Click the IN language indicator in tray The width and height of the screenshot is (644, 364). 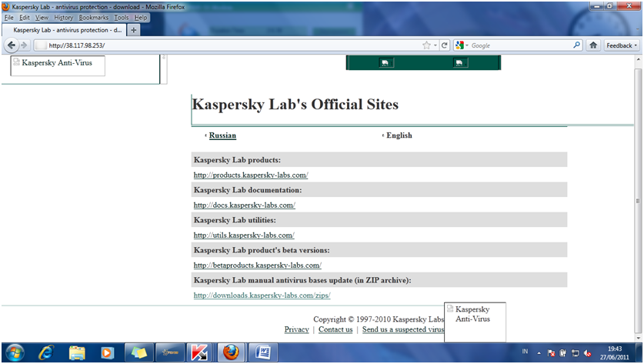tap(525, 351)
